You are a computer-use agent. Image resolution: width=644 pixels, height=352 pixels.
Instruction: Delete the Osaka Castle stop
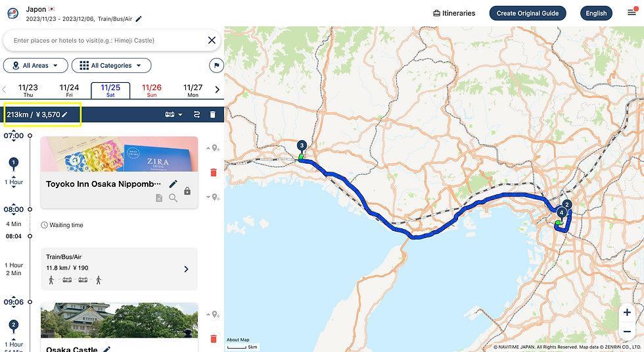213,339
